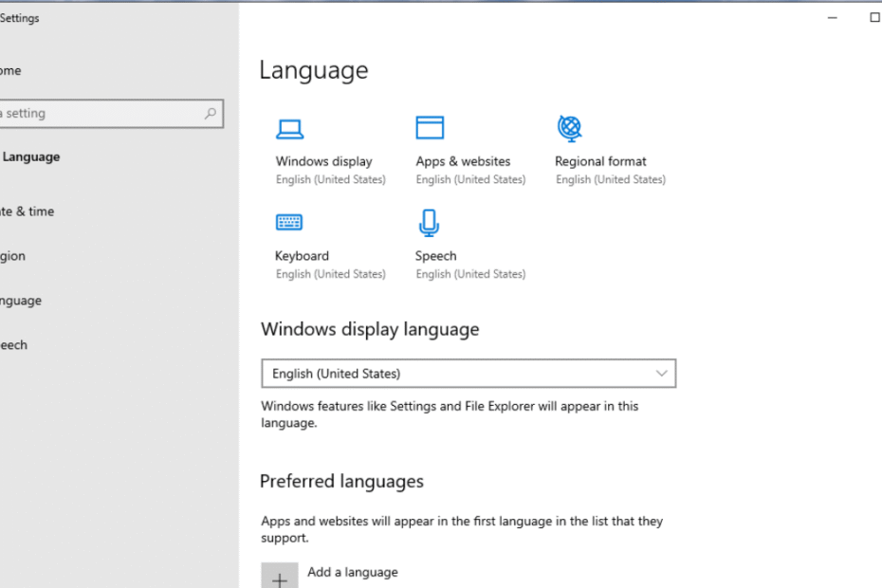The image size is (882, 588).
Task: Open the Speech settings page in sidebar
Action: pyautogui.click(x=13, y=345)
